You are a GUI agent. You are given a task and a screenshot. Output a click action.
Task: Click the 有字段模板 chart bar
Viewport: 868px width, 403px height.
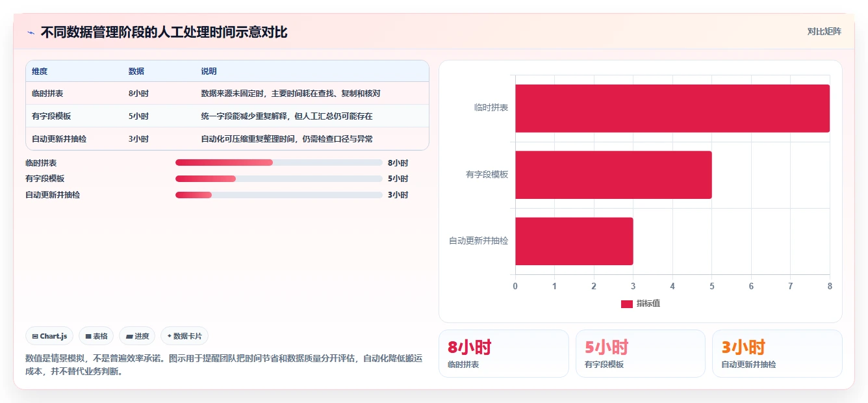click(x=613, y=175)
